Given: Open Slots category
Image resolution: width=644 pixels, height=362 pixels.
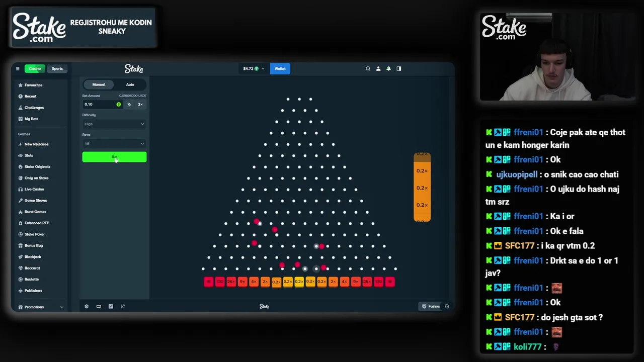Looking at the screenshot, I should click(29, 155).
